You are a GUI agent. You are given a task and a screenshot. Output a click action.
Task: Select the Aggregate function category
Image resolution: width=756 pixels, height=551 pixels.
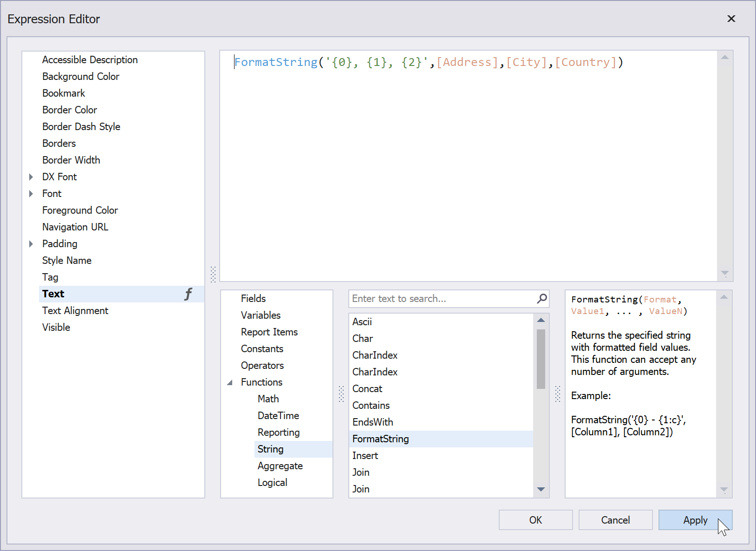[280, 466]
